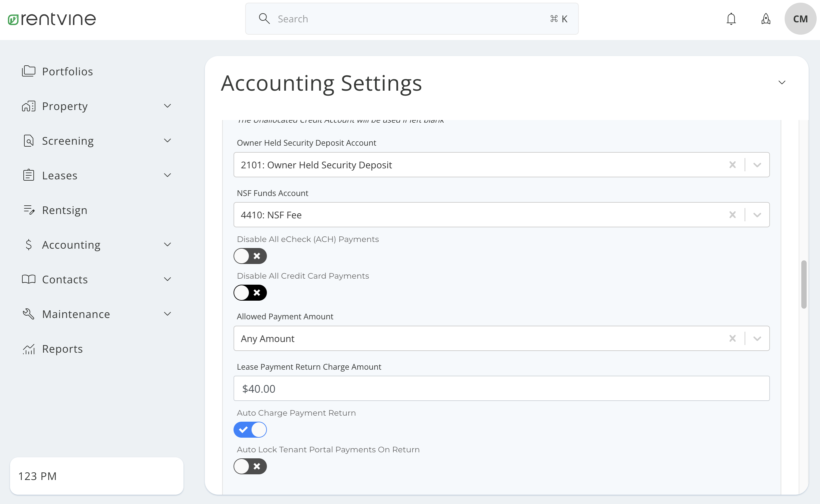Collapse the Accounting Settings panel chevron

782,82
